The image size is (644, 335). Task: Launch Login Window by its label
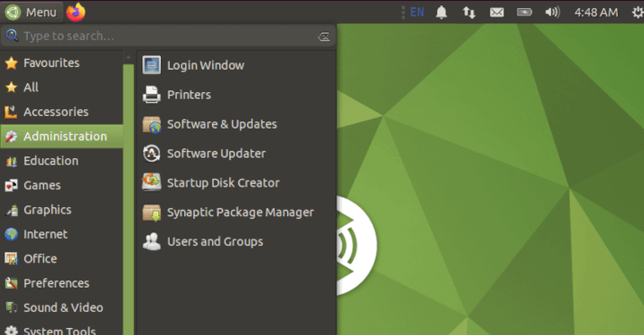click(206, 65)
